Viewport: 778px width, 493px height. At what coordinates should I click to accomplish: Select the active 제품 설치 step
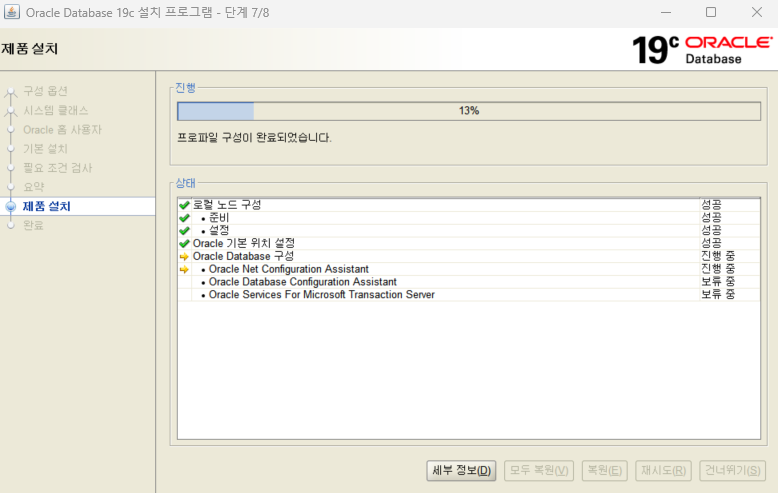[x=47, y=206]
